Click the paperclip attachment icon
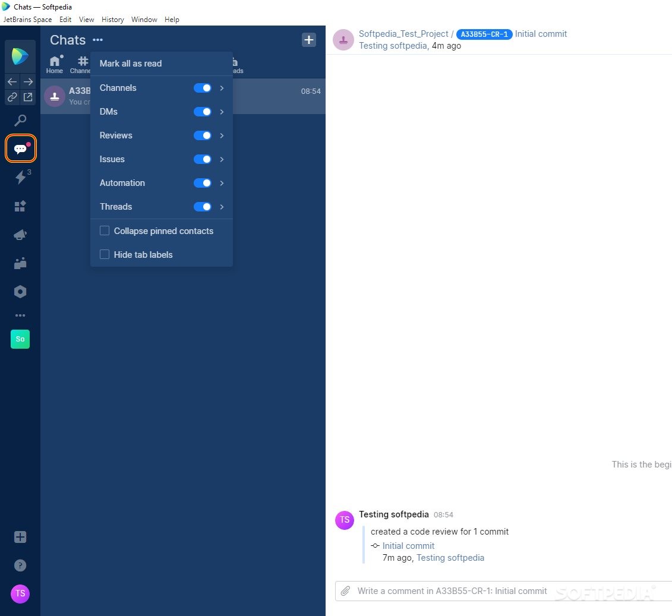This screenshot has height=616, width=672. (345, 591)
